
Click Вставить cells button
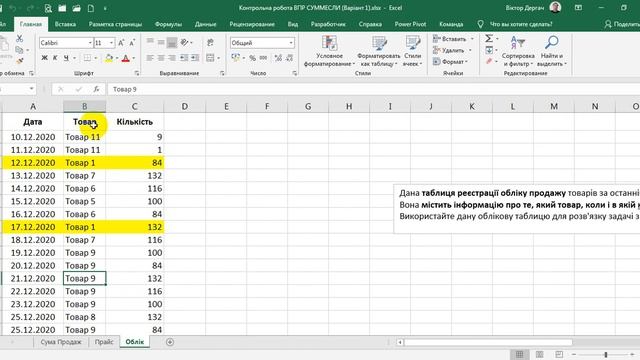click(x=450, y=39)
